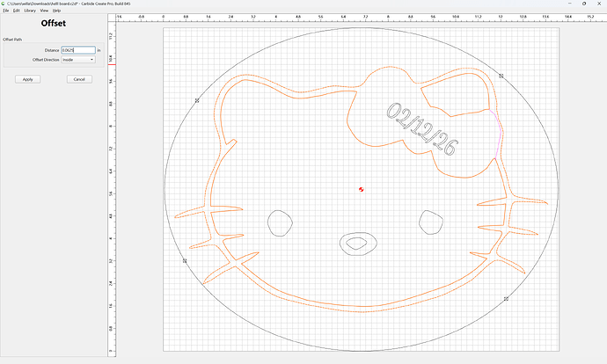Restore down the Carbide Create window
The image size is (607, 364).
click(x=584, y=4)
